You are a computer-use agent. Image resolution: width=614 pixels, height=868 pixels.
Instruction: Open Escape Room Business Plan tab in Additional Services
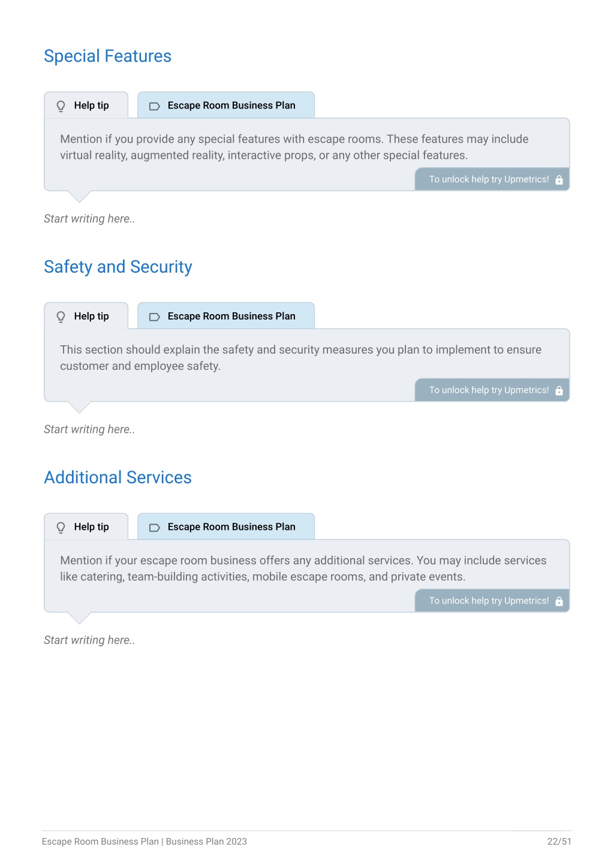click(x=226, y=527)
